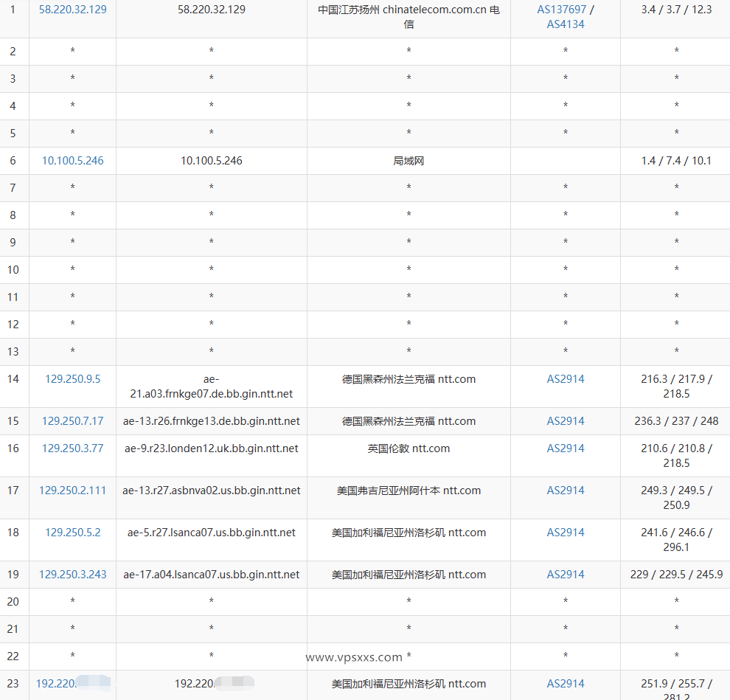Viewport: 730px width, 700px height.
Task: Click the AS137697 link in hop 1
Action: [x=561, y=10]
